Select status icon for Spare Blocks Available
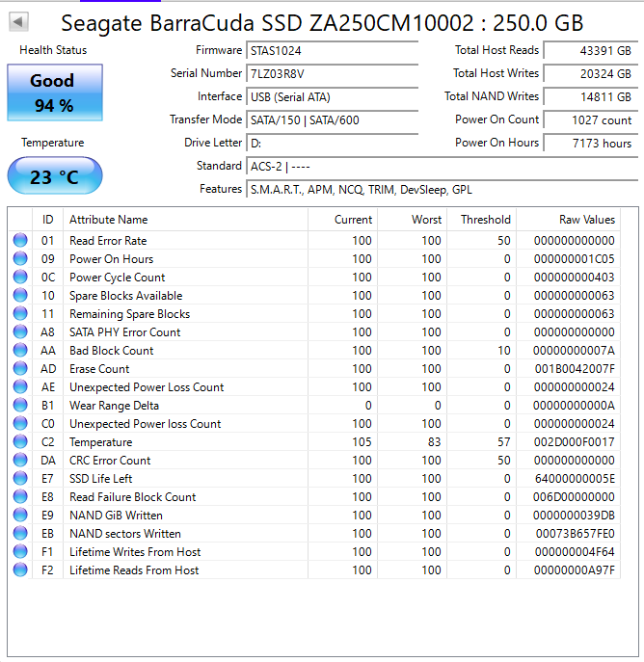644x662 pixels. (x=20, y=295)
